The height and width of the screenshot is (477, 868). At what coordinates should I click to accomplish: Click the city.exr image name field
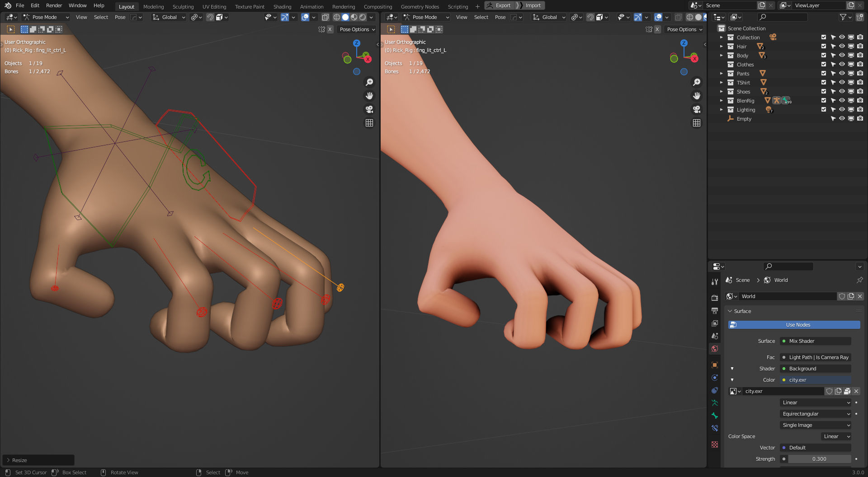click(783, 391)
